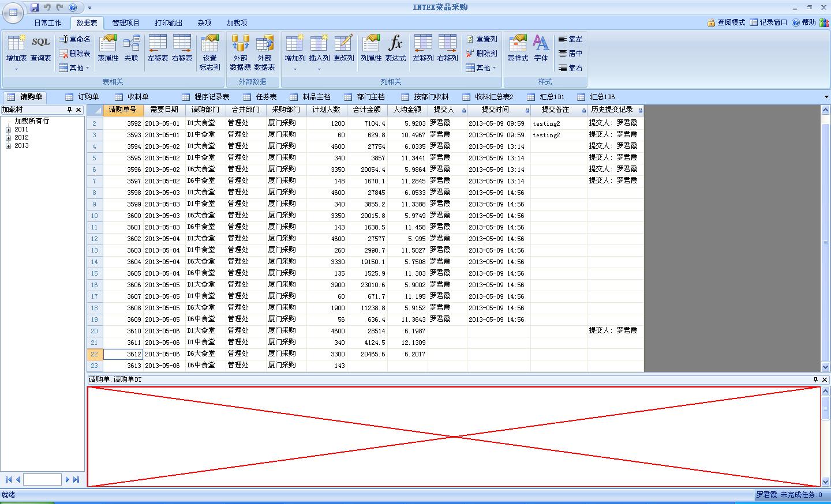
Task: Expand the 2013 tree node
Action: click(x=9, y=146)
